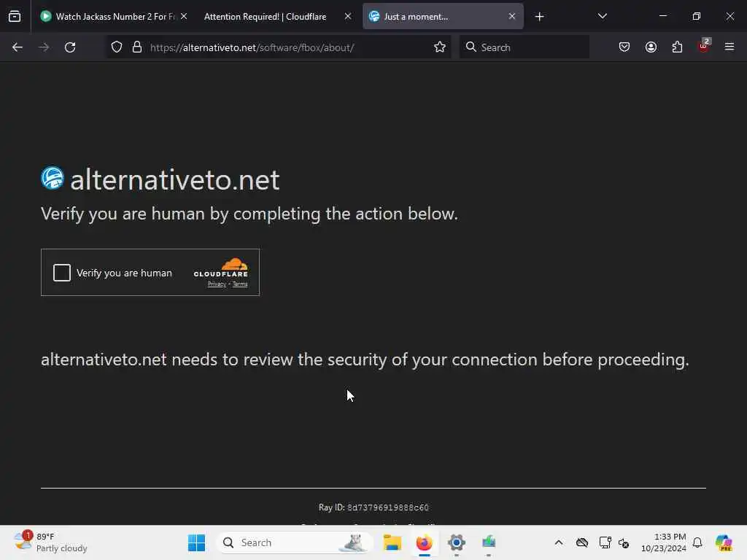Click the forward navigation arrow
The height and width of the screenshot is (560, 747).
coord(44,47)
